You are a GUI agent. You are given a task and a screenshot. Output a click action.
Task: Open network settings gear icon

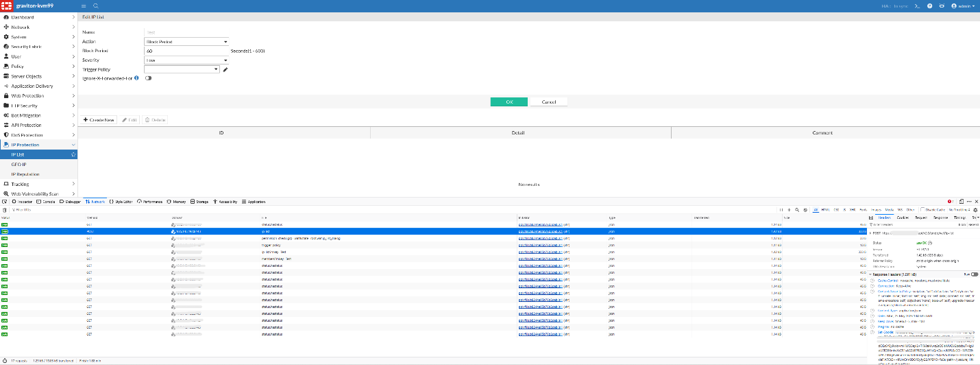point(975,210)
